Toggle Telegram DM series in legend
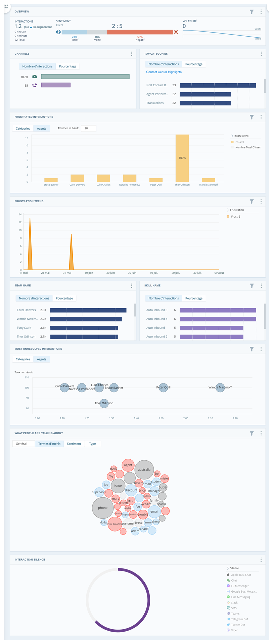This screenshot has height=644, width=273. point(237,619)
